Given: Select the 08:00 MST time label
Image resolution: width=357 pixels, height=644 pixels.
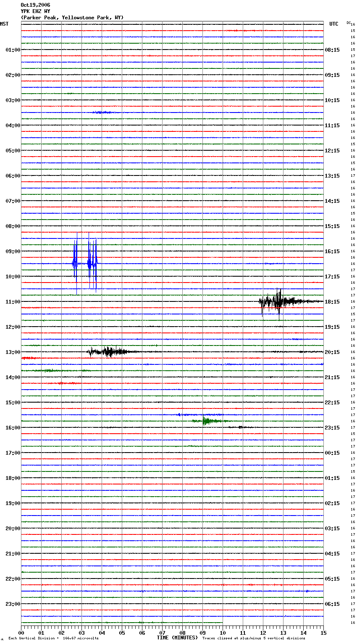Looking at the screenshot, I should click(x=13, y=226).
